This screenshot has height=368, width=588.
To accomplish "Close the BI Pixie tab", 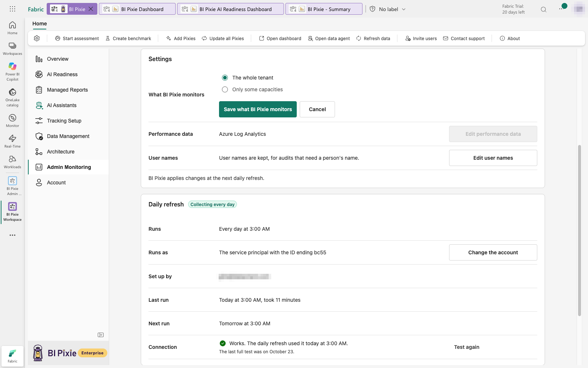I will 91,9.
